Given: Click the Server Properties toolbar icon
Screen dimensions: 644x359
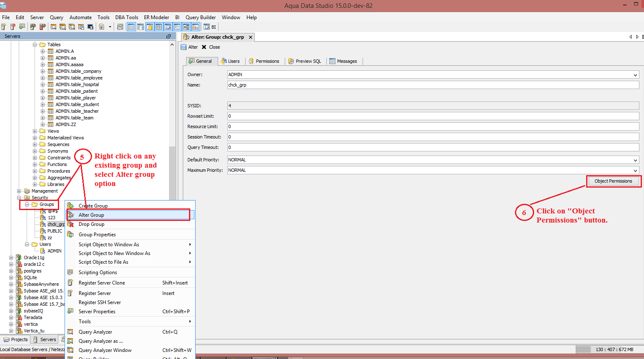Looking at the screenshot, I should pyautogui.click(x=22, y=27).
